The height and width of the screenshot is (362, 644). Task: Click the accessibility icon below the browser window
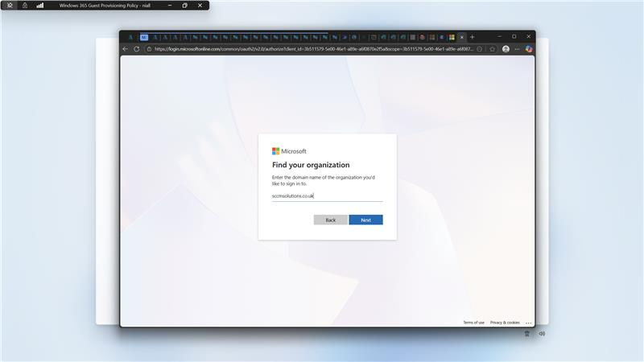[x=526, y=333]
